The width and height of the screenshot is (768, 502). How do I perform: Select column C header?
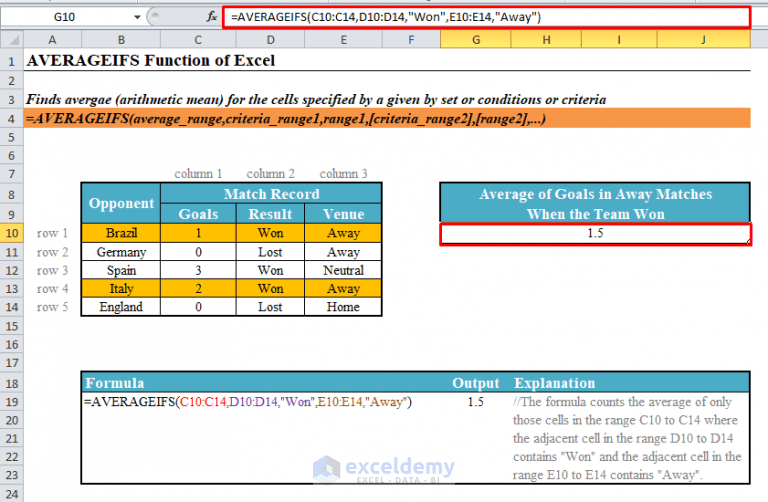pyautogui.click(x=198, y=40)
